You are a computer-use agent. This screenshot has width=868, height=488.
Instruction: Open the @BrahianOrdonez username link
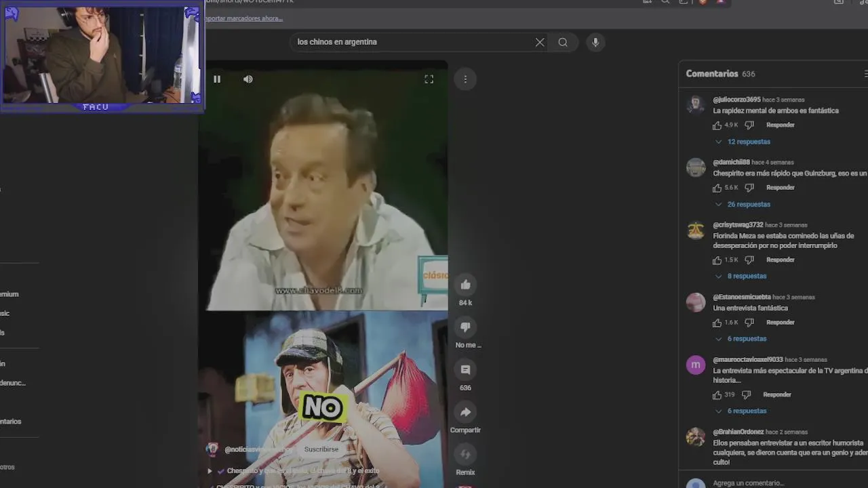click(738, 432)
